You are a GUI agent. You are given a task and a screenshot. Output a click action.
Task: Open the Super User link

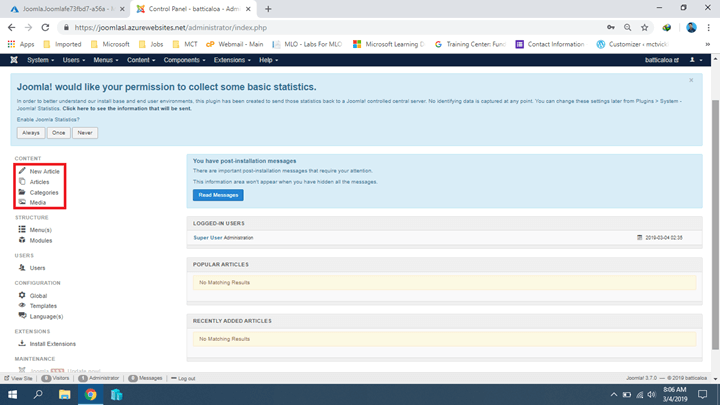click(208, 238)
